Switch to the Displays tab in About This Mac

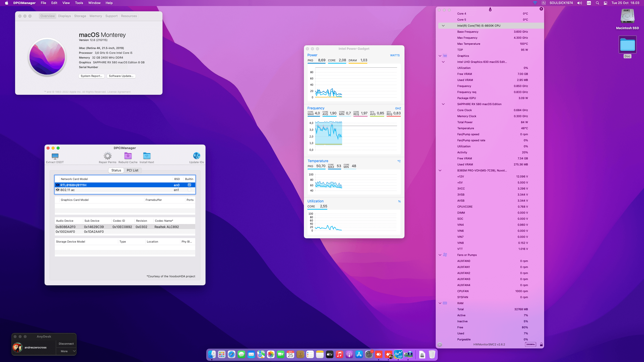point(64,16)
